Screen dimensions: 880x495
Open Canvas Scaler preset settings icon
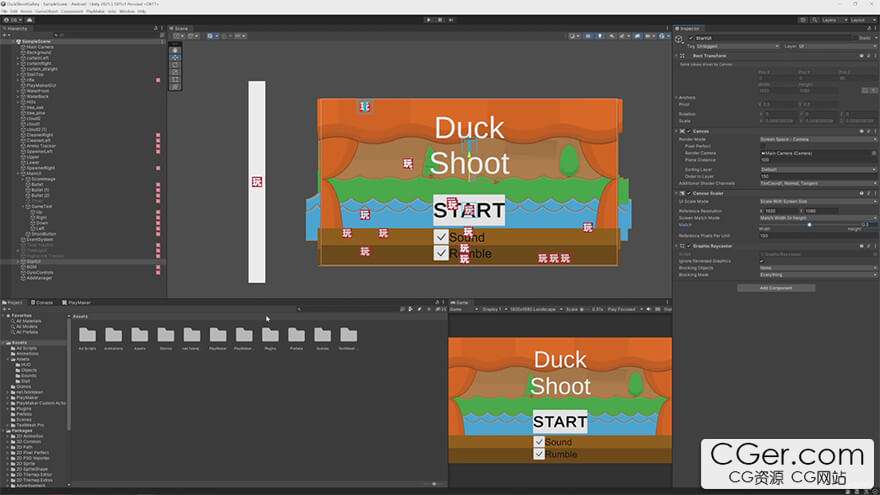868,193
